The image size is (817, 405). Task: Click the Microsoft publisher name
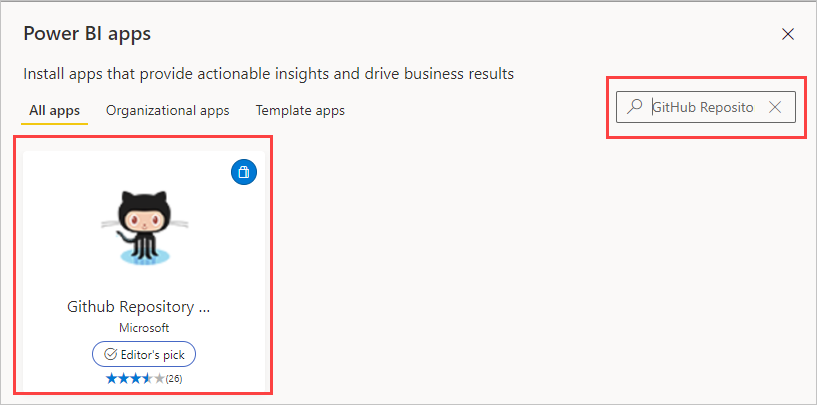click(x=144, y=328)
